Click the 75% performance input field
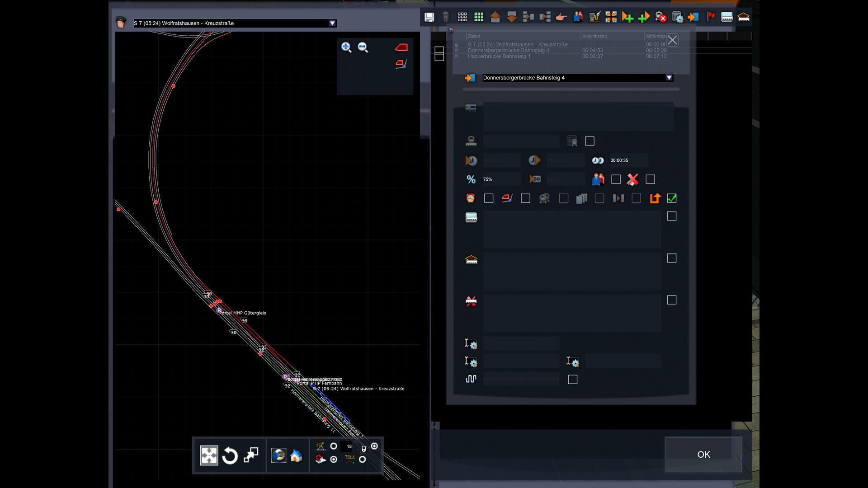Viewport: 868px width, 488px height. point(501,179)
